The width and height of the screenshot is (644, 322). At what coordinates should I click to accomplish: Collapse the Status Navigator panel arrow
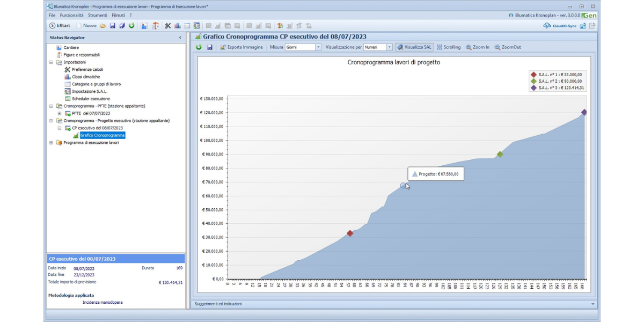coord(180,38)
